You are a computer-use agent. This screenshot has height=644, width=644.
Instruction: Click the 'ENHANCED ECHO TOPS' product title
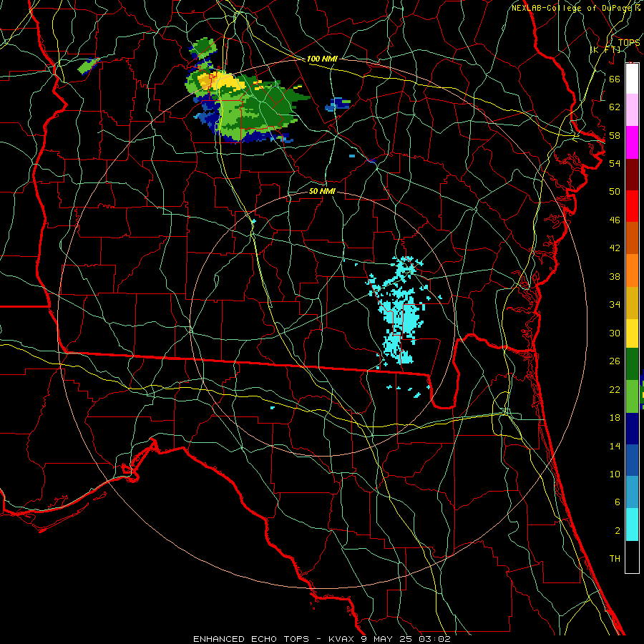pyautogui.click(x=251, y=639)
